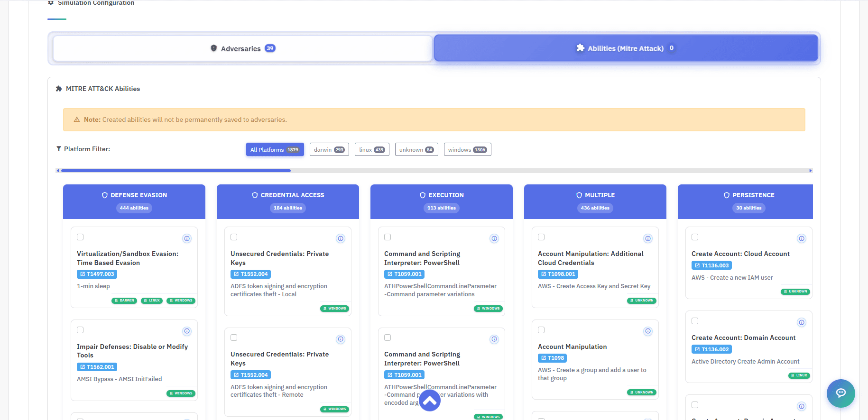Image resolution: width=868 pixels, height=420 pixels.
Task: Filter abilities by linux platform
Action: point(372,149)
